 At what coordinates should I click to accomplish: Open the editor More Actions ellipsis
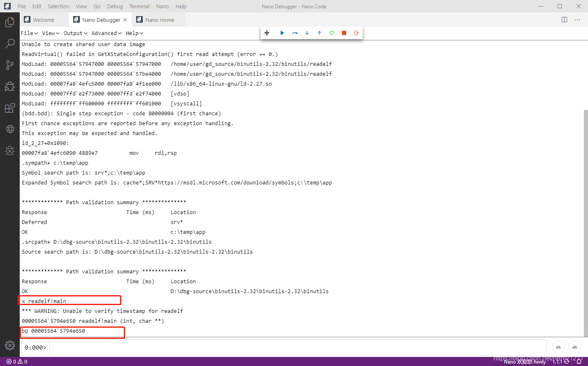[x=577, y=20]
